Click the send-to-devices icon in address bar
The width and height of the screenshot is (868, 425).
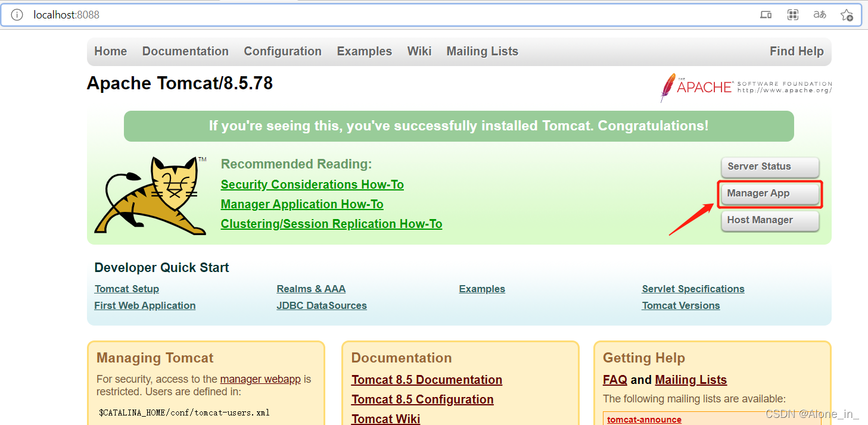coord(766,15)
